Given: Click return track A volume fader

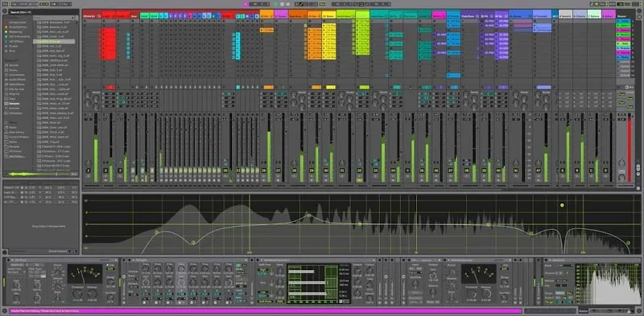Looking at the screenshot, I should coord(568,148).
